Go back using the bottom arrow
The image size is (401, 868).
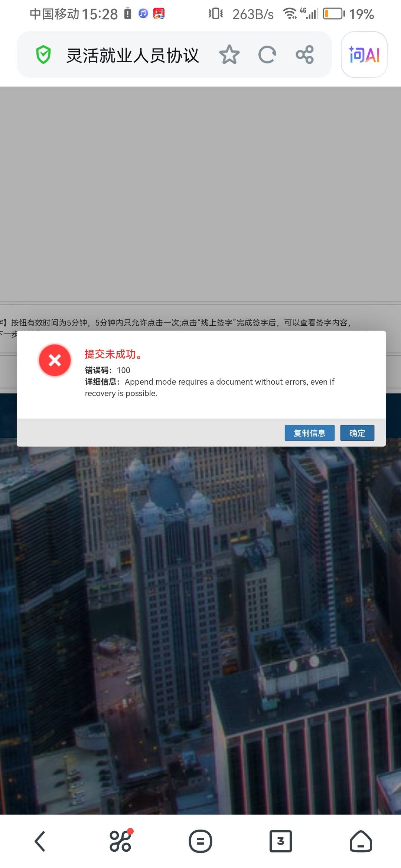40,841
